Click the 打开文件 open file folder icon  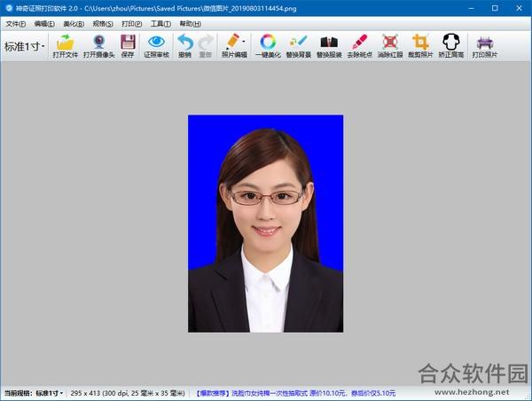click(x=65, y=46)
